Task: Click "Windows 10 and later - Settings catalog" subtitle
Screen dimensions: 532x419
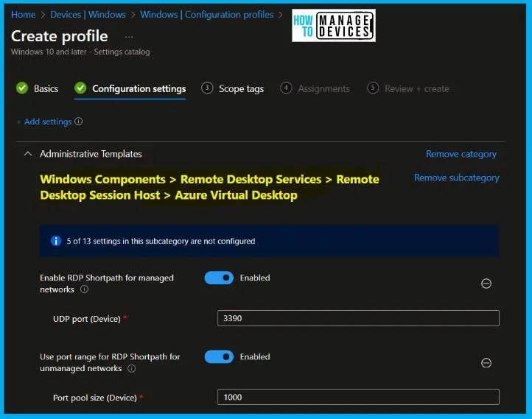Action: tap(80, 52)
